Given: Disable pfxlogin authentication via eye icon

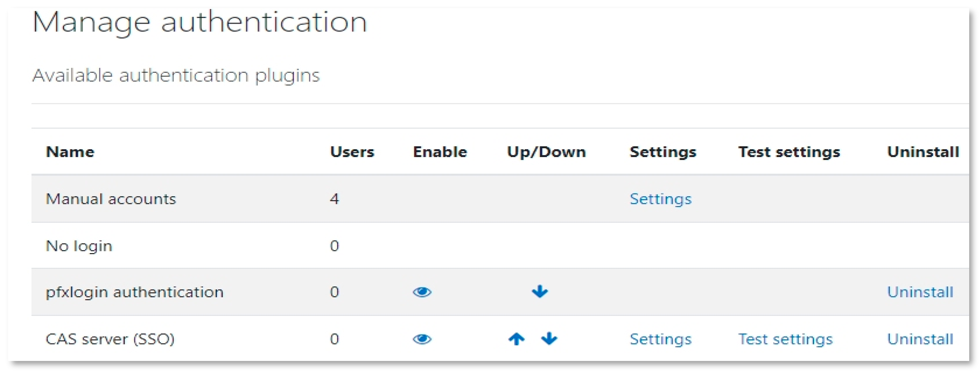Looking at the screenshot, I should click(422, 292).
